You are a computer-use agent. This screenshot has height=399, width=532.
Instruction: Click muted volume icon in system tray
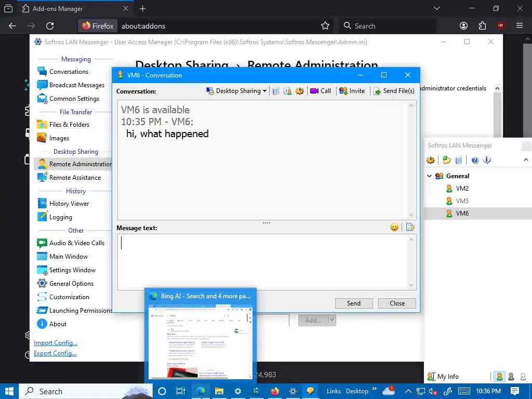433,391
